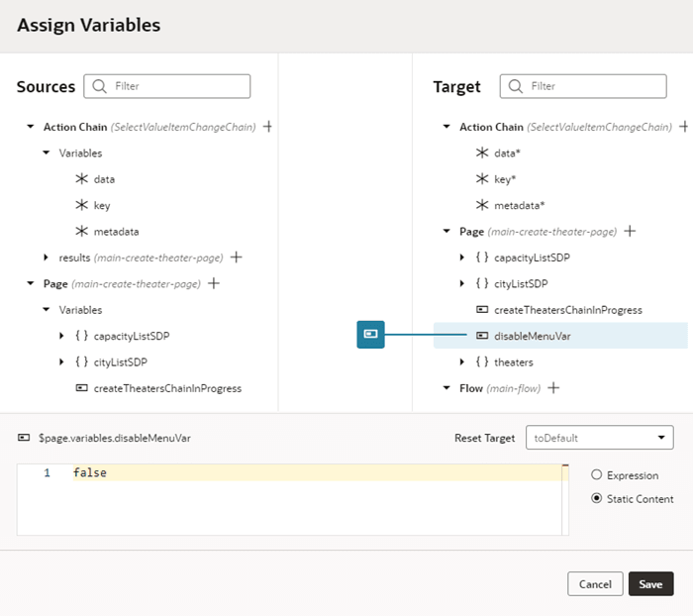Select disableMenuVar in Target tree

click(x=532, y=336)
